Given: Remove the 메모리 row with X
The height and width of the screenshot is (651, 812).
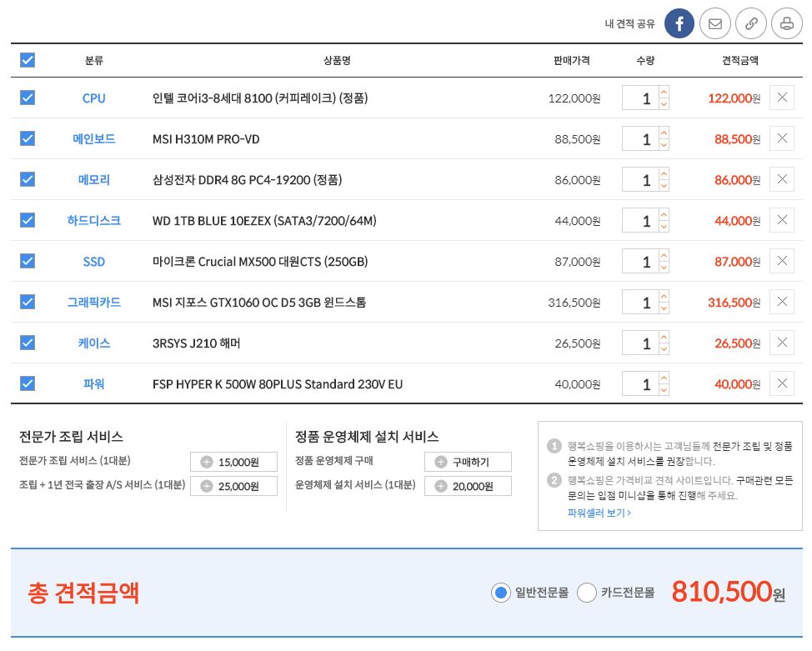Looking at the screenshot, I should coord(782,179).
